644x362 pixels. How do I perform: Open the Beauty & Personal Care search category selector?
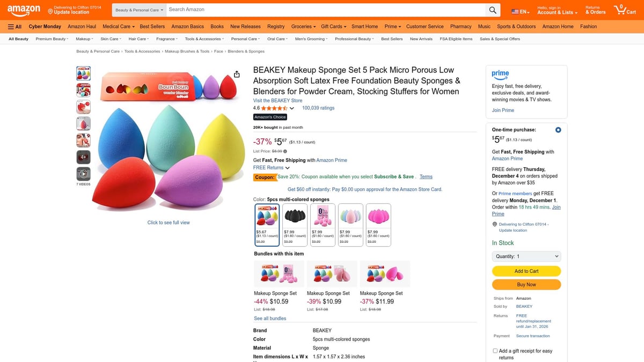pos(138,9)
